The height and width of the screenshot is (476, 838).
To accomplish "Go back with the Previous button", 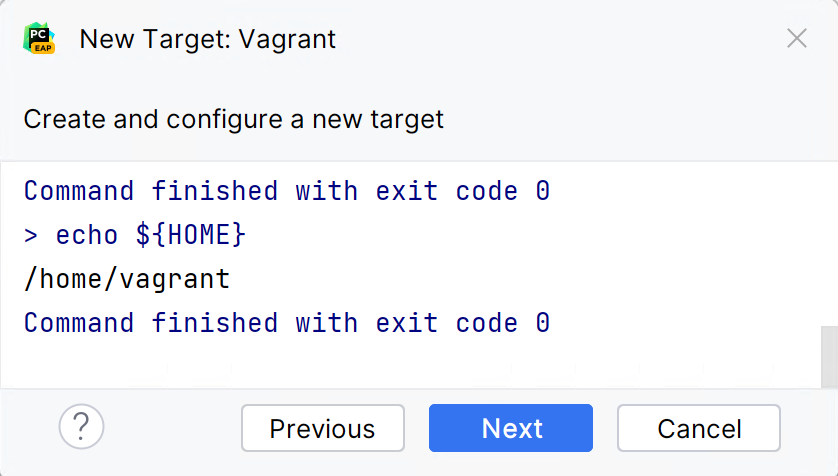I will click(x=322, y=428).
